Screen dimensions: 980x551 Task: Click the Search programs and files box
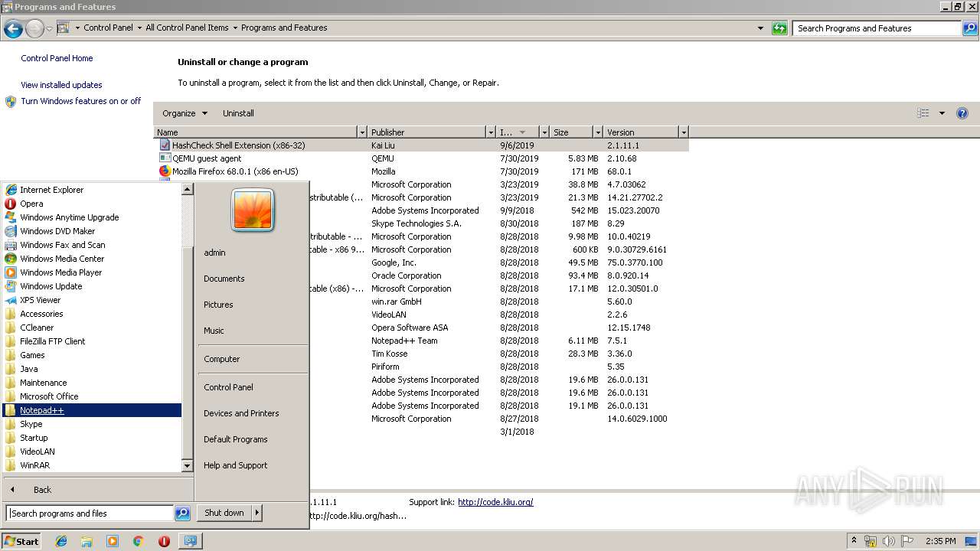(90, 514)
